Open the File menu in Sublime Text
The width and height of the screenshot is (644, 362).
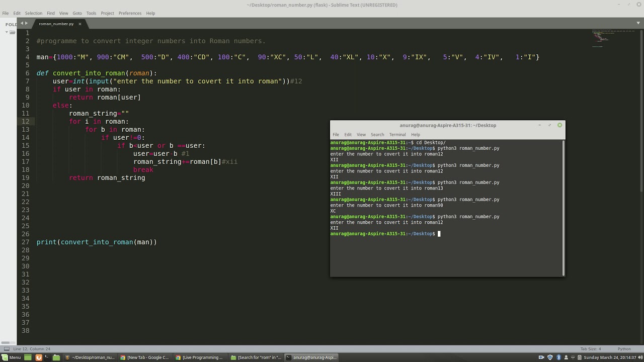click(5, 13)
